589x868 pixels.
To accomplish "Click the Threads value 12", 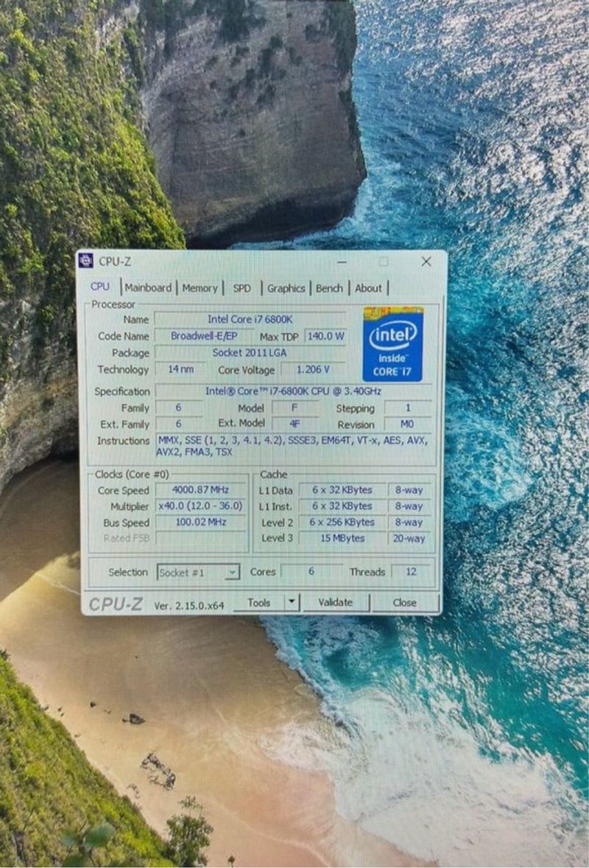I will (411, 571).
